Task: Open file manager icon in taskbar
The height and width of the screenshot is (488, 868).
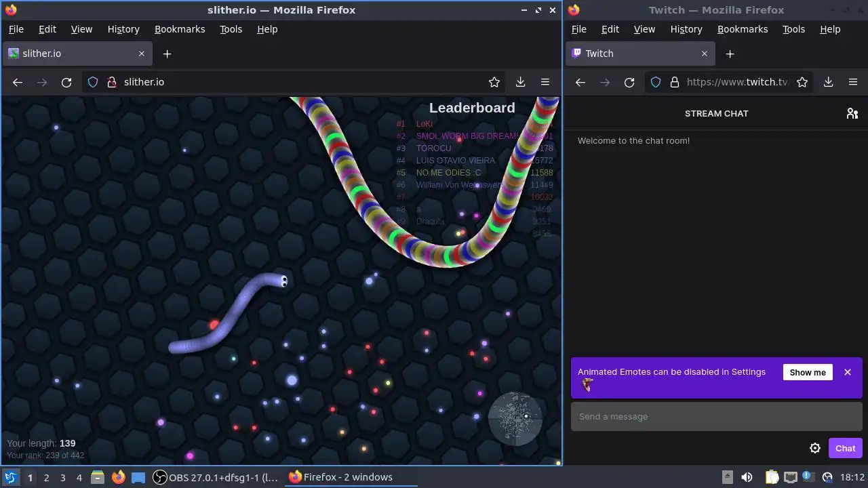Action: click(x=98, y=477)
